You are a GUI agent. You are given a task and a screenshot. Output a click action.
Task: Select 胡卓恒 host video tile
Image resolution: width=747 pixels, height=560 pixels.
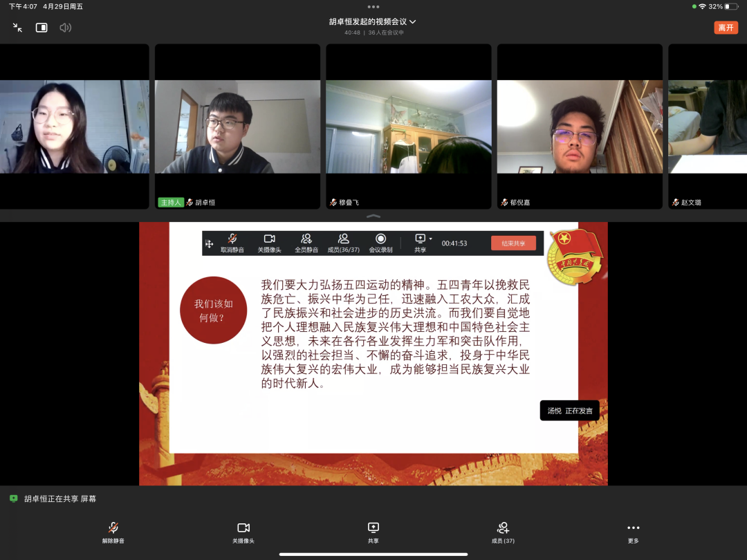pyautogui.click(x=237, y=127)
